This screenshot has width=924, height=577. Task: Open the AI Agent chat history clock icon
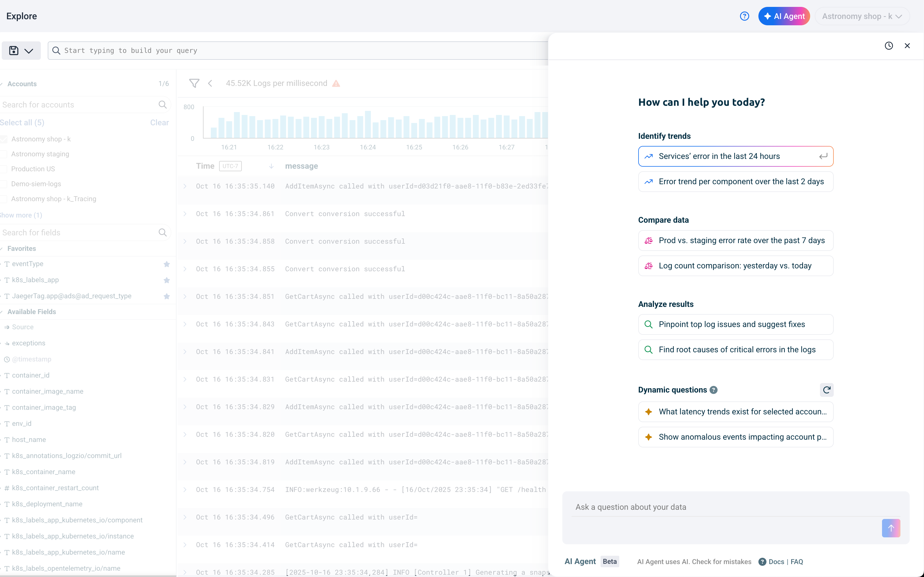click(888, 46)
